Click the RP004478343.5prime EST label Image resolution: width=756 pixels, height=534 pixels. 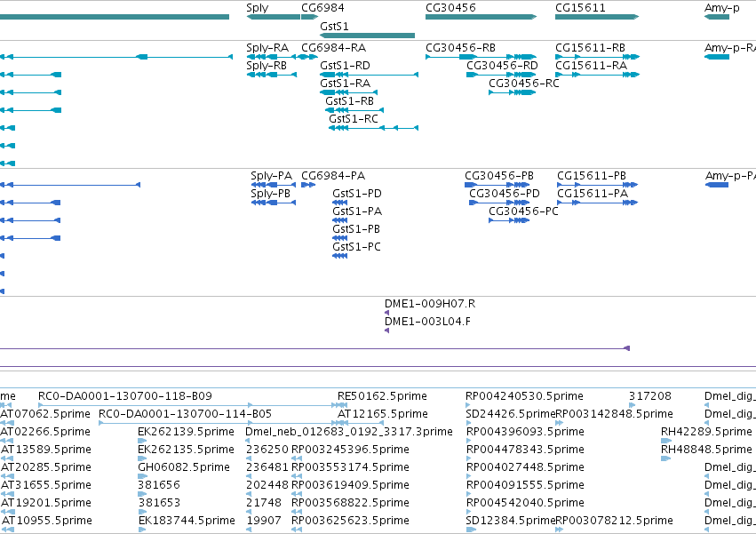526,449
